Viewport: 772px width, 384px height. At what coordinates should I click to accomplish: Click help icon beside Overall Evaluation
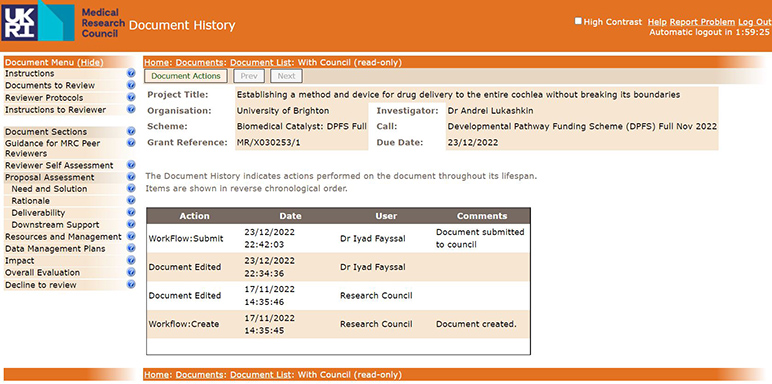131,272
